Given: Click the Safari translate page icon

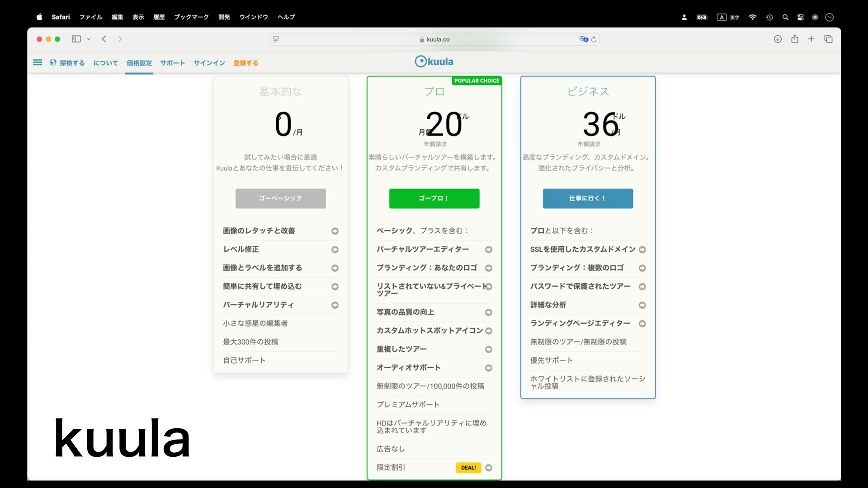Looking at the screenshot, I should [583, 39].
